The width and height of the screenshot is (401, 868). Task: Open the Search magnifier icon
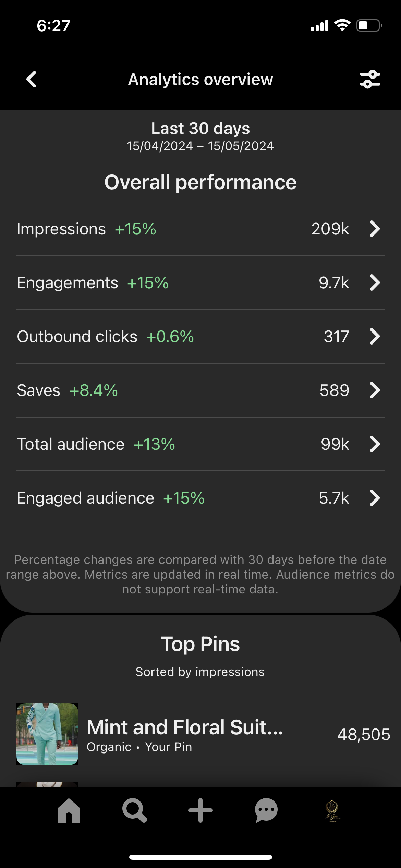click(135, 810)
